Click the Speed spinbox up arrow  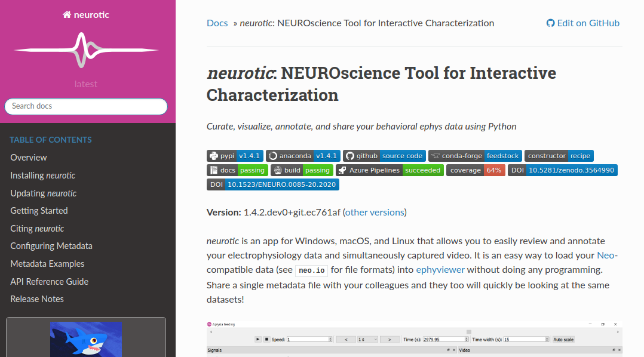[330, 337]
